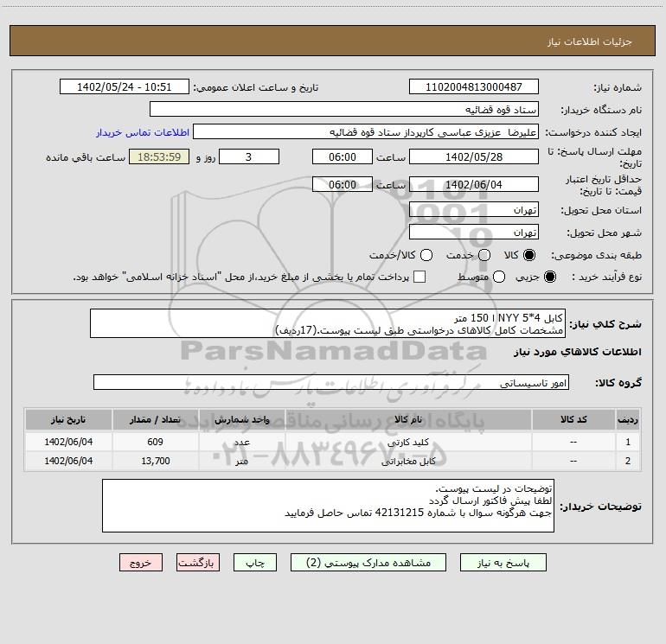Open the اطلاعات تماس خریدار link
The width and height of the screenshot is (666, 644).
[143, 132]
